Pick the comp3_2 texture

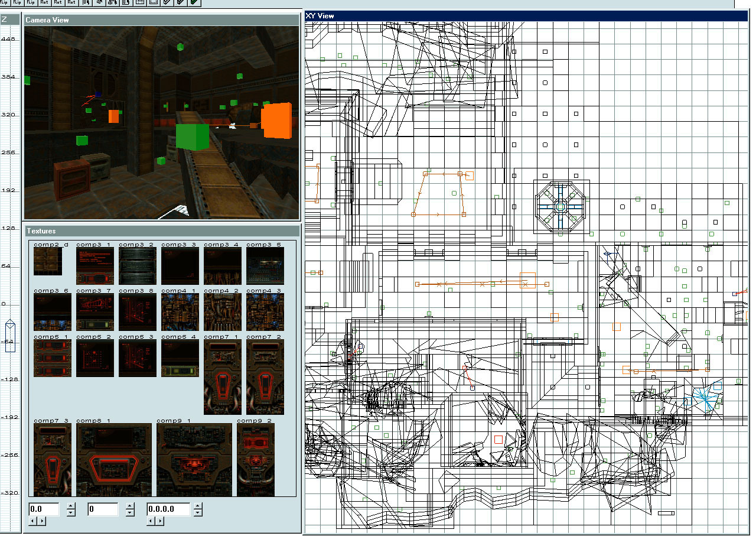point(138,266)
